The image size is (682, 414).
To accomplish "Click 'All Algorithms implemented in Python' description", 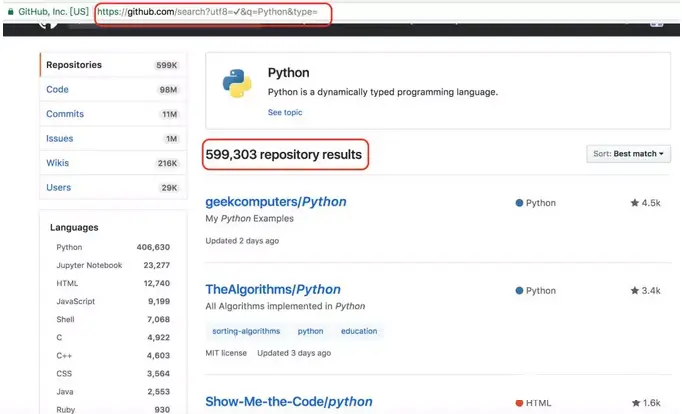I will point(285,306).
